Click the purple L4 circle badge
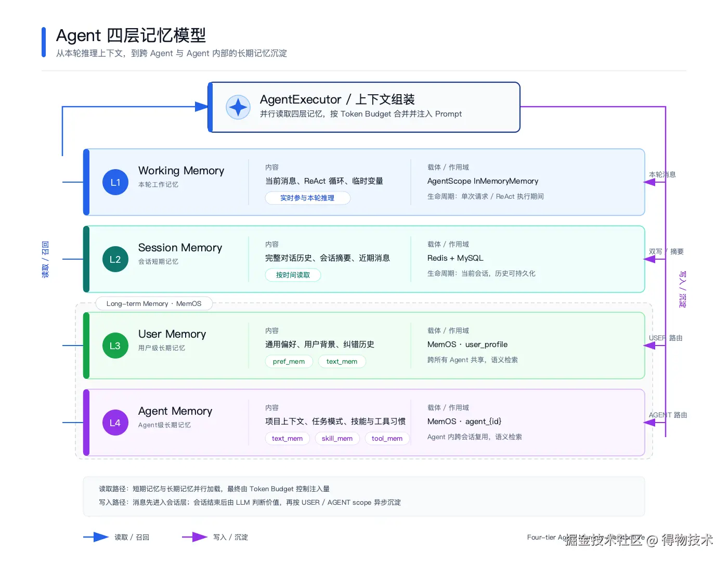The image size is (728, 562). coord(115,423)
